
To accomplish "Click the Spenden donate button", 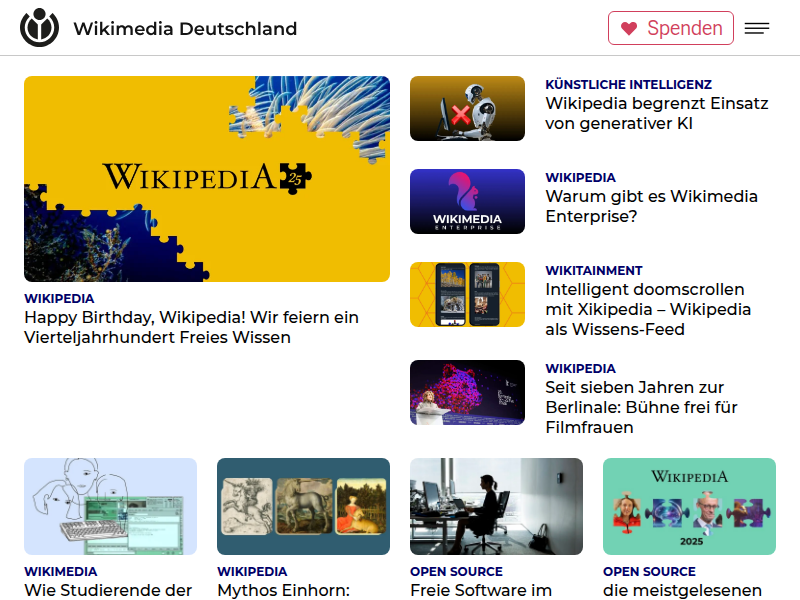I will pyautogui.click(x=671, y=28).
